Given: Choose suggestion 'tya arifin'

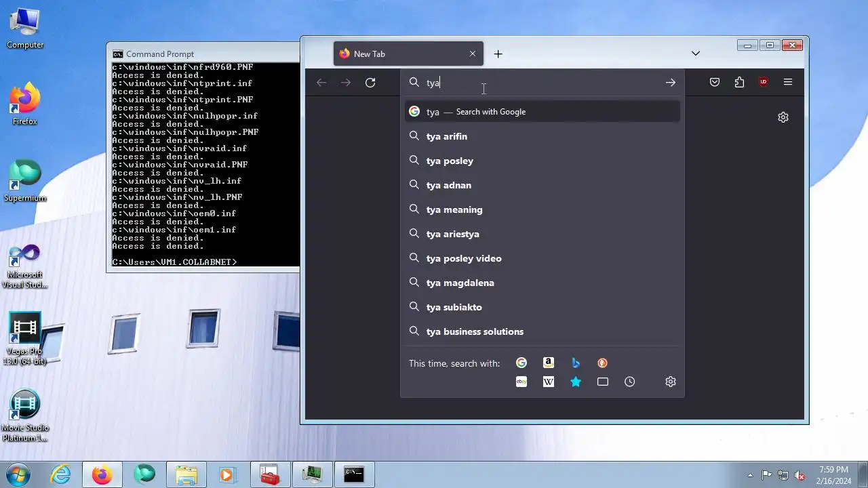Looking at the screenshot, I should pos(542,136).
